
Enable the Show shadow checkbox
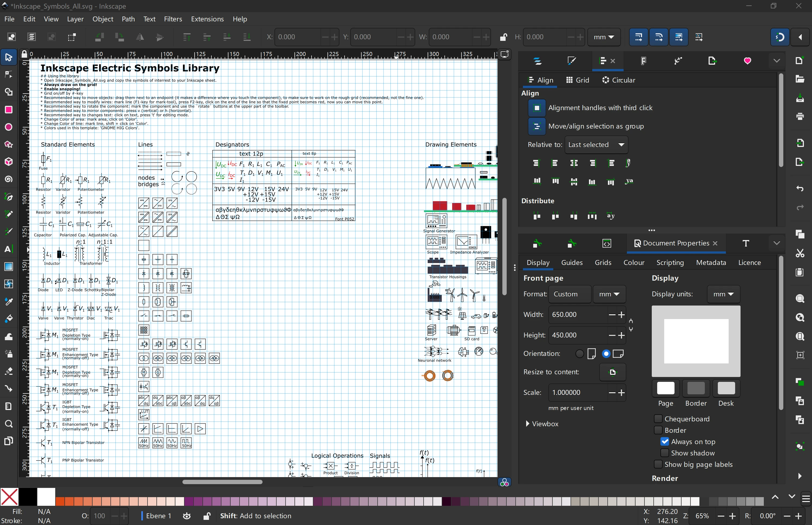pyautogui.click(x=664, y=453)
